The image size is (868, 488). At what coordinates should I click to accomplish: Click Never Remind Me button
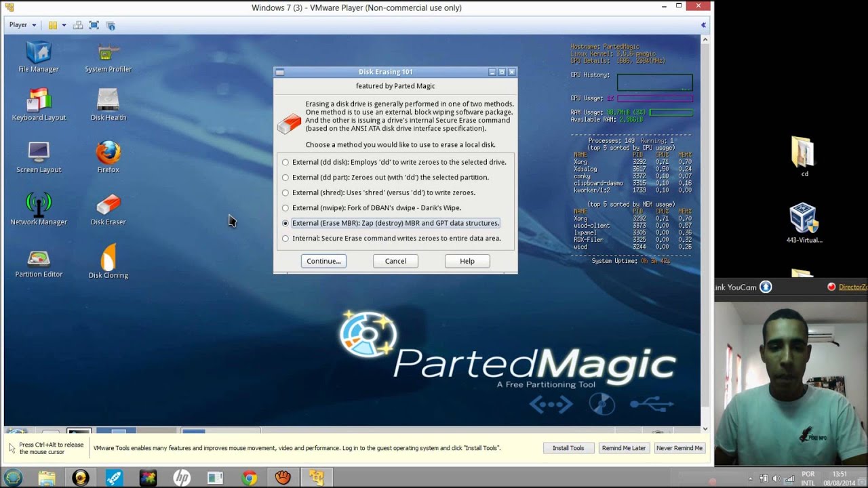tap(679, 448)
